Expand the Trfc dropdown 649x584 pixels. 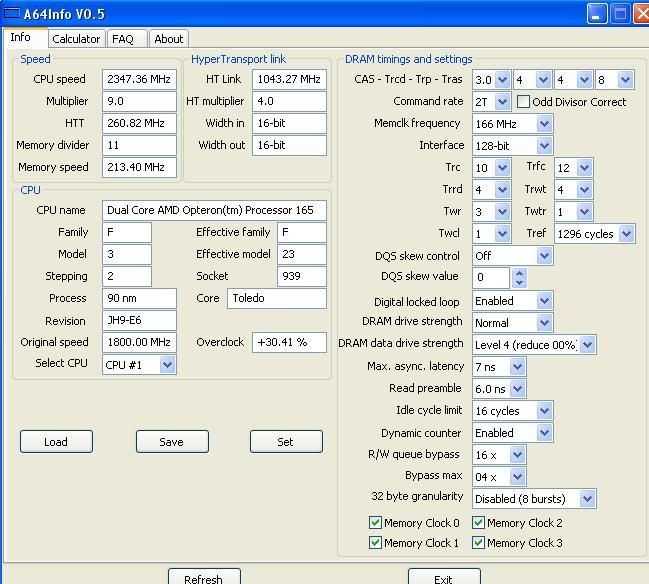(x=573, y=167)
